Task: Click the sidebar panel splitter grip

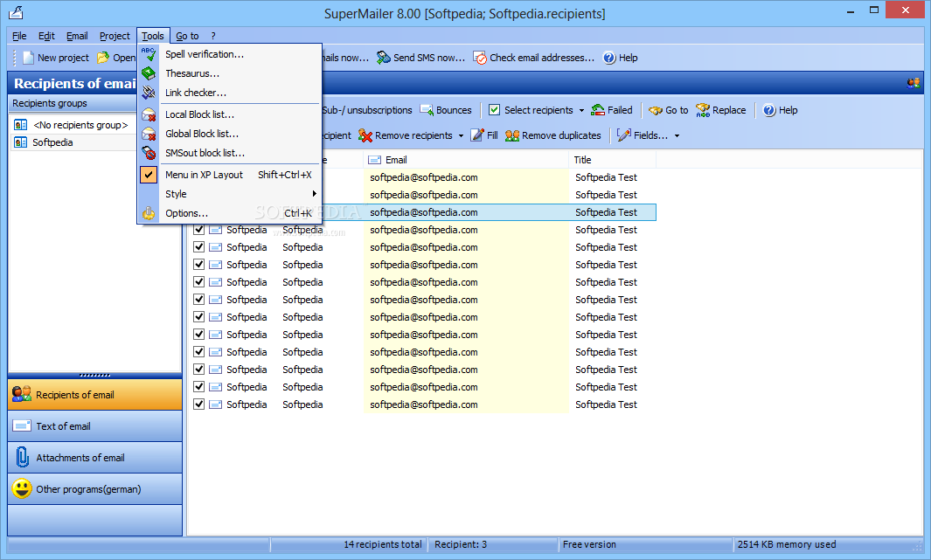Action: (95, 375)
